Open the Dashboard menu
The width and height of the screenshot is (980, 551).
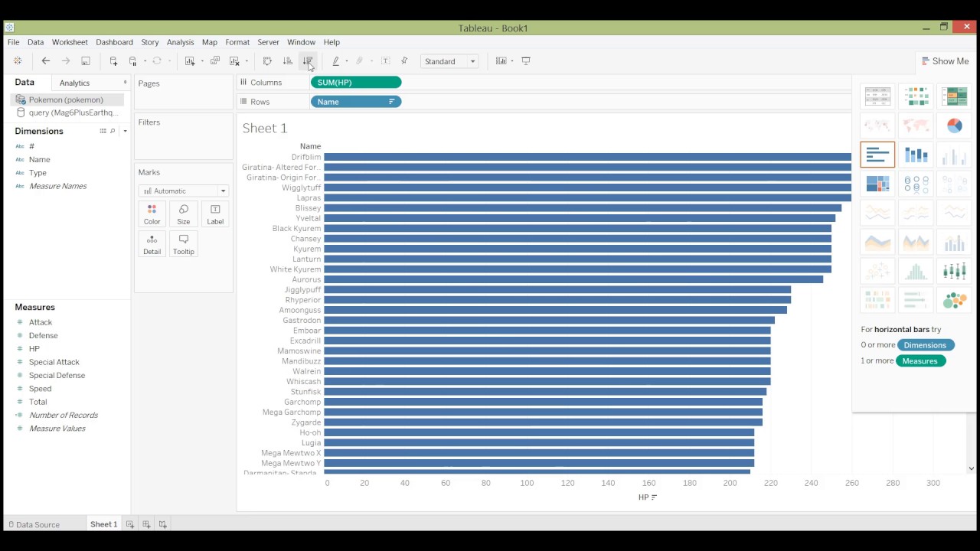[114, 42]
